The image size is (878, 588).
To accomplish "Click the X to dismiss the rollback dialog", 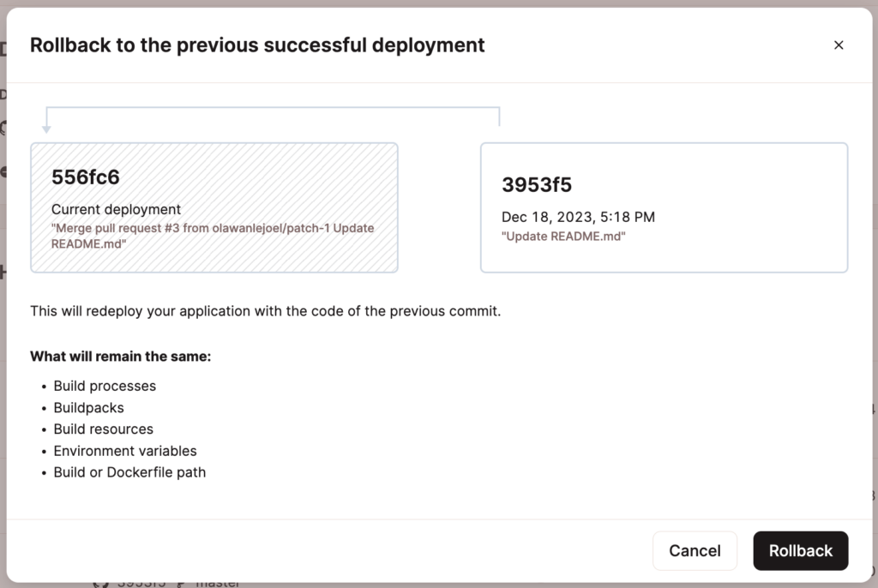I will click(839, 45).
